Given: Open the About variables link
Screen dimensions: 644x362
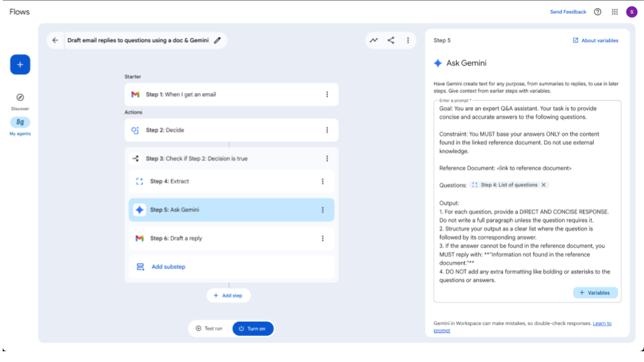Looking at the screenshot, I should (x=595, y=40).
